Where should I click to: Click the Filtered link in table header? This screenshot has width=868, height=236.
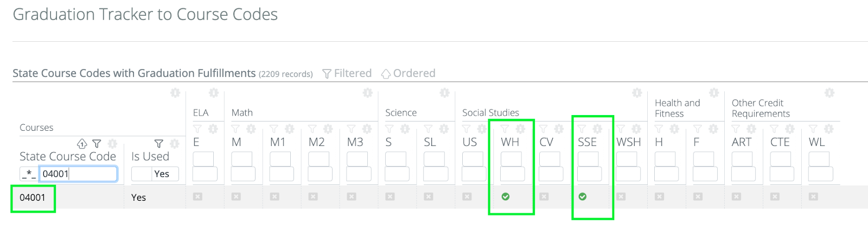click(347, 73)
